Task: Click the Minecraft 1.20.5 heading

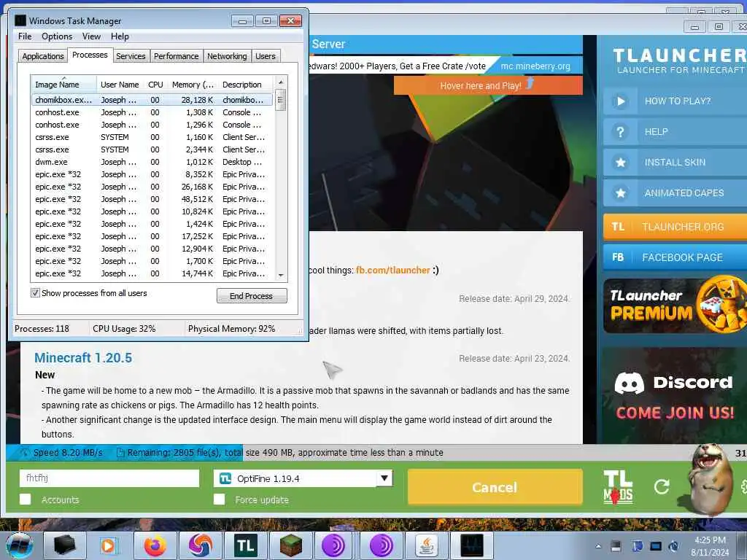Action: (x=83, y=357)
